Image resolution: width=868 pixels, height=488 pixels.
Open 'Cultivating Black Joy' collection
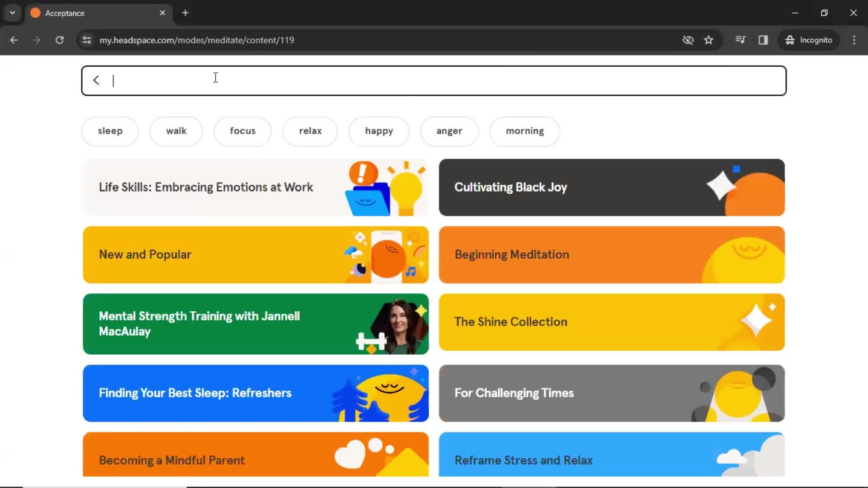(612, 187)
